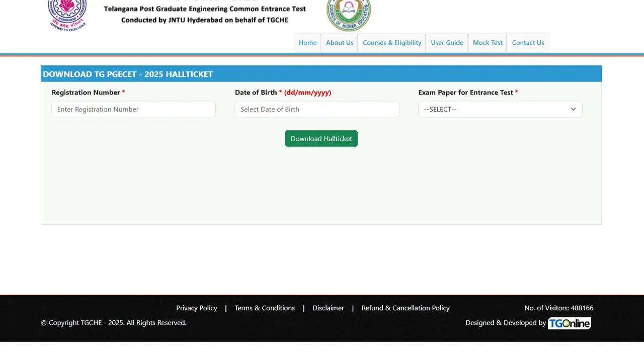Screen dimensions: 644x362
Task: Click the TGOnline logo in the footer
Action: coord(569,323)
